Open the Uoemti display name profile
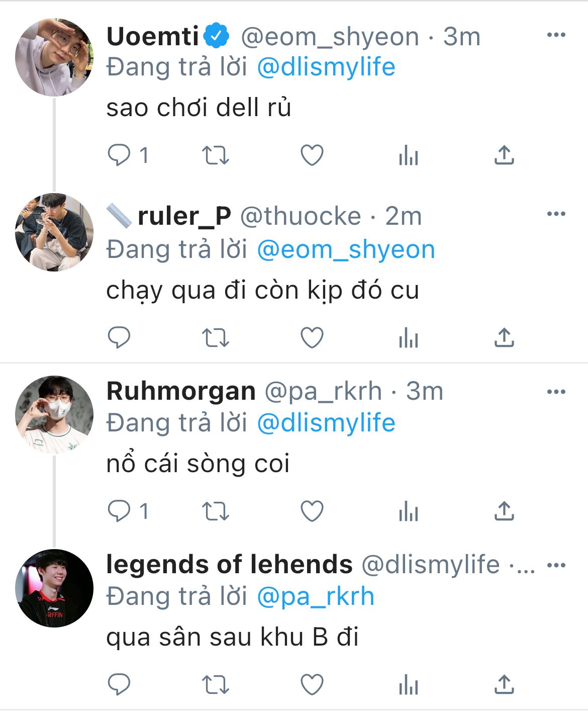Image resolution: width=588 pixels, height=714 pixels. (x=153, y=36)
